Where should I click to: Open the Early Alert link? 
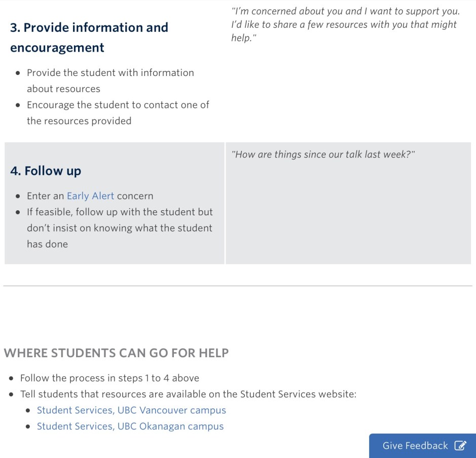coord(90,196)
